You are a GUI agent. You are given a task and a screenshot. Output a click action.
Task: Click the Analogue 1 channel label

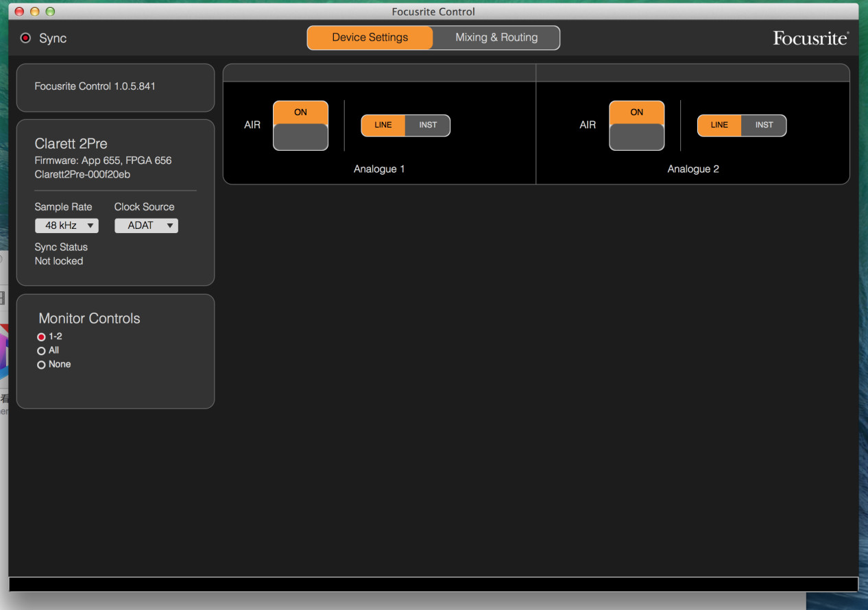pos(379,169)
